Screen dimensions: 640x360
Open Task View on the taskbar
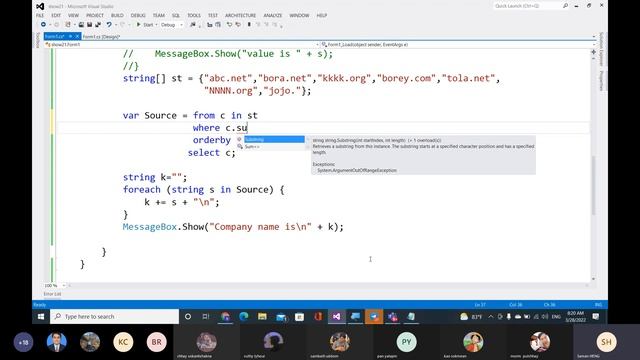click(x=206, y=317)
